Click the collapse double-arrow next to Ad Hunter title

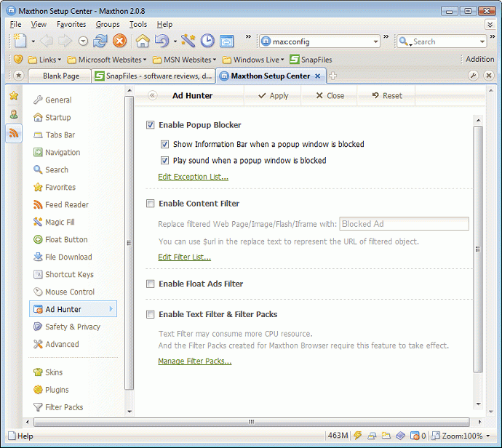point(153,95)
